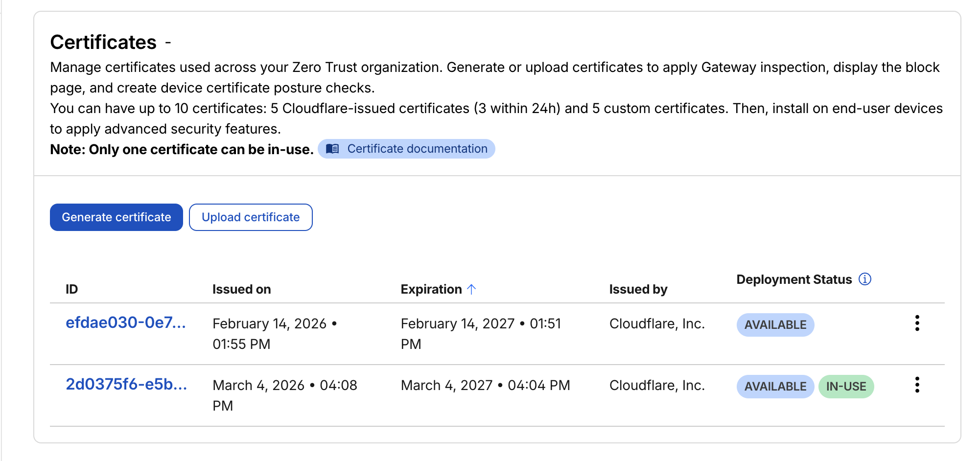Collapse the Certificates section with the dash
The width and height of the screenshot is (980, 461).
(x=168, y=43)
